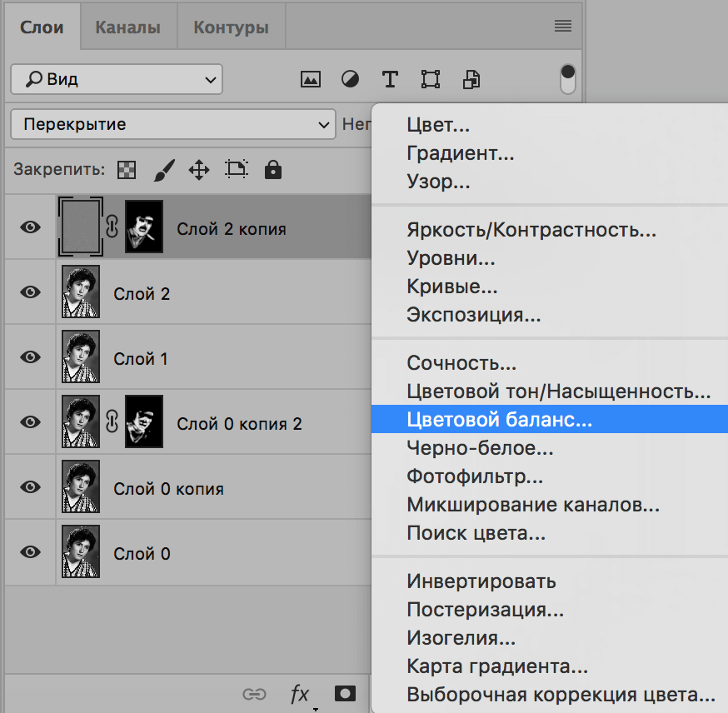Screen dimensions: 728x713
Task: Open the Вид filter type dropdown
Action: click(117, 80)
